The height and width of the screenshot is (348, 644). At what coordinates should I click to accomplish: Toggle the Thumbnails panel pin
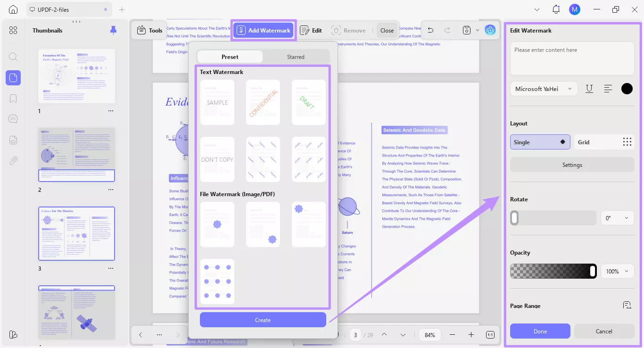pos(113,30)
